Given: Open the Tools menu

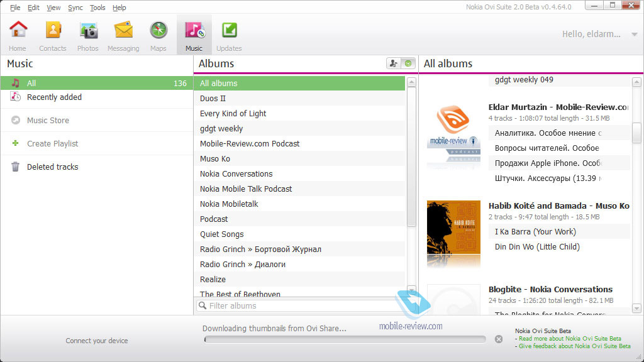Looking at the screenshot, I should point(97,8).
